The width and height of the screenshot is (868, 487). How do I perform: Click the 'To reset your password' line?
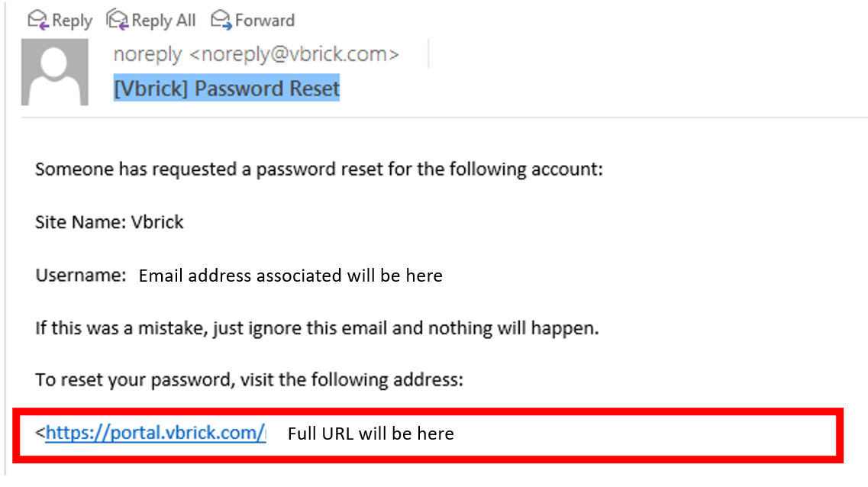249,379
